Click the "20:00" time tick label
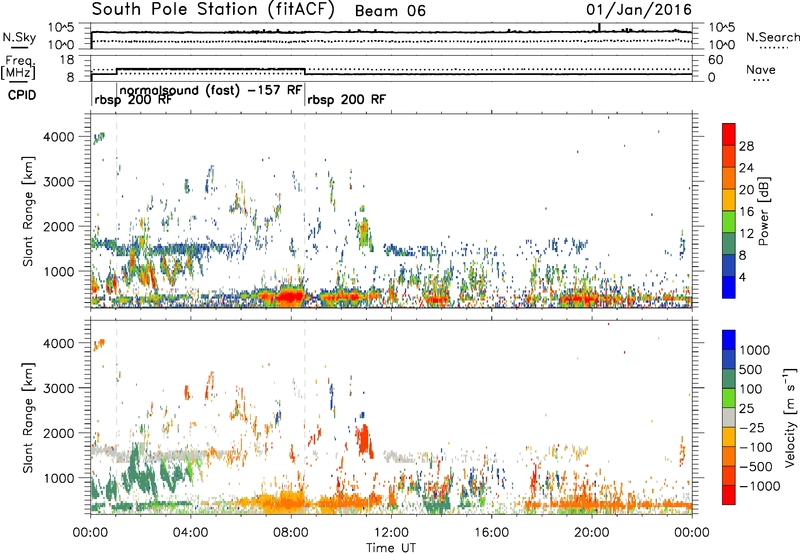Screen dimensions: 800x554 pos(592,533)
